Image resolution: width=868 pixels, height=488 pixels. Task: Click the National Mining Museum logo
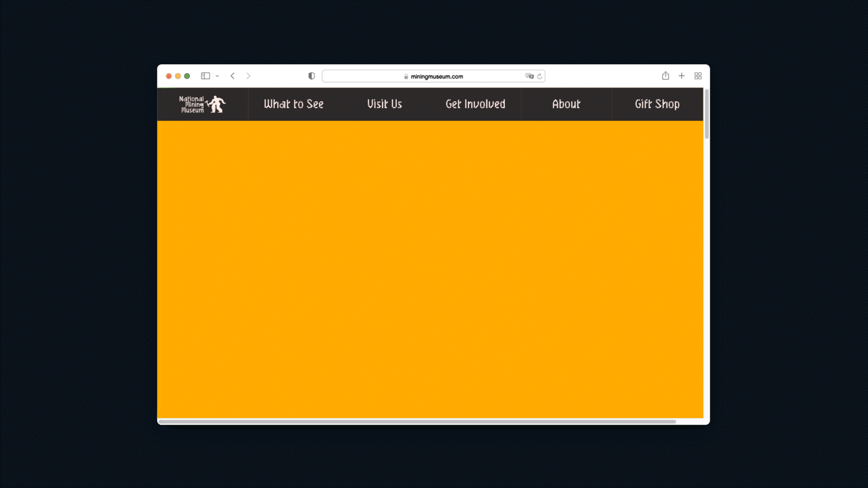(202, 104)
